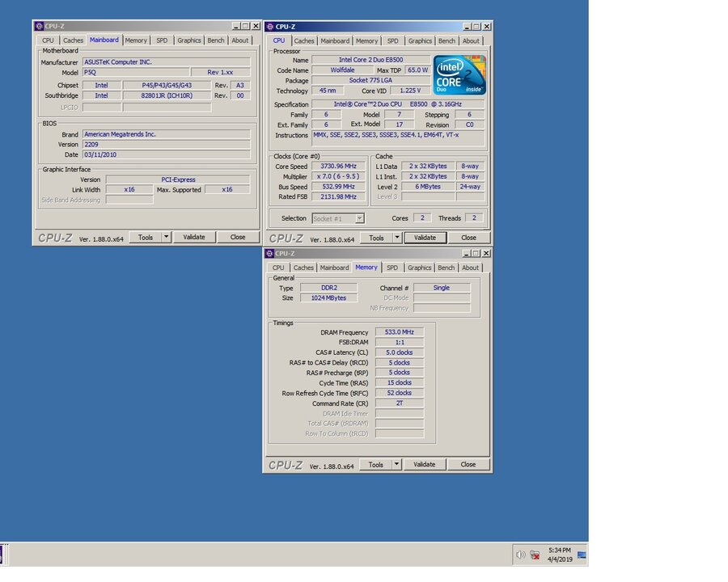Viewport: 728px width, 582px height.
Task: Click the southbridge value '82801JR (ICH10R)'
Action: [167, 95]
